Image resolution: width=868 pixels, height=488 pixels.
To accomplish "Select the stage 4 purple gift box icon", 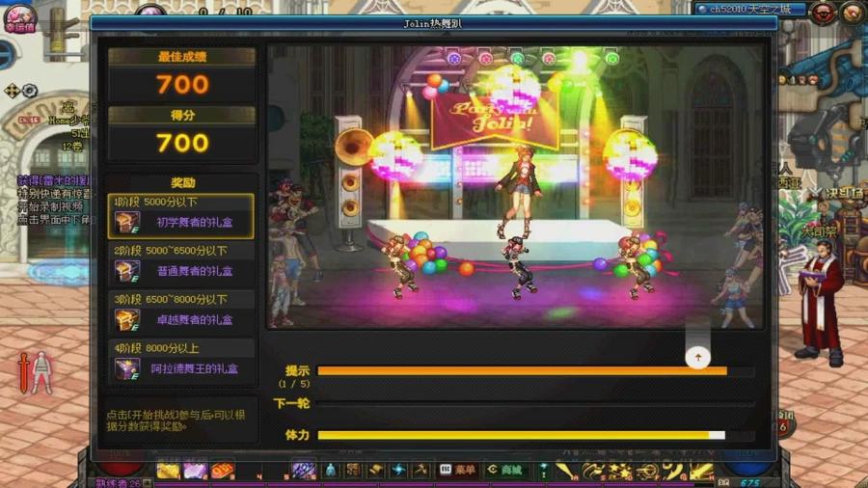I will [x=126, y=368].
